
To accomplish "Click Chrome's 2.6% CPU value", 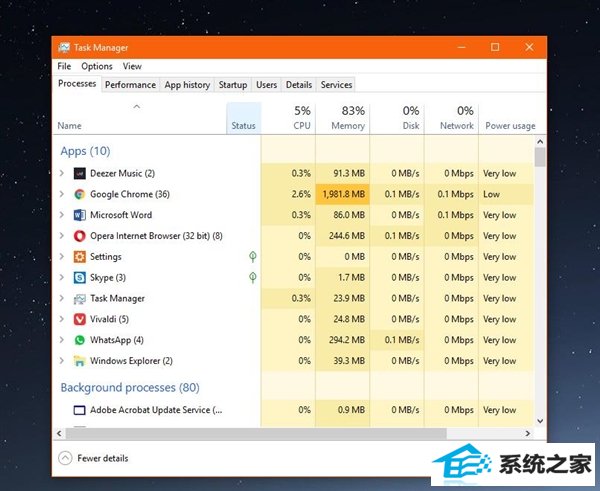I will pyautogui.click(x=301, y=194).
